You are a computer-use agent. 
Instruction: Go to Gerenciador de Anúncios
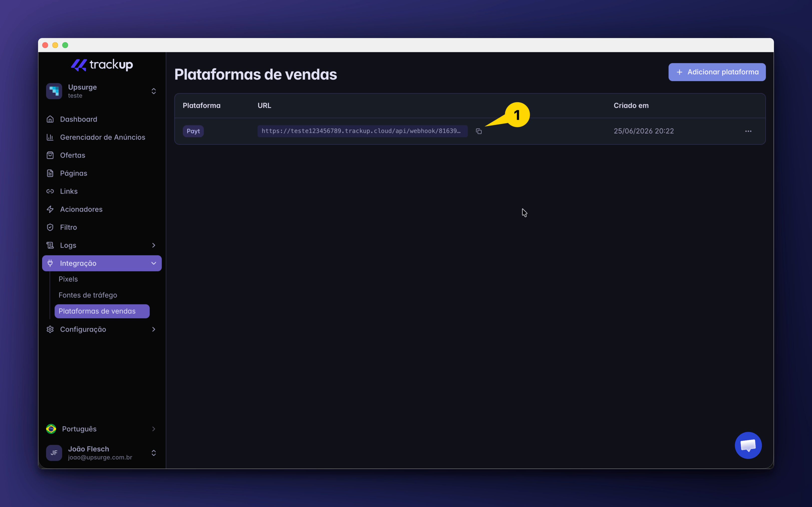click(x=102, y=137)
